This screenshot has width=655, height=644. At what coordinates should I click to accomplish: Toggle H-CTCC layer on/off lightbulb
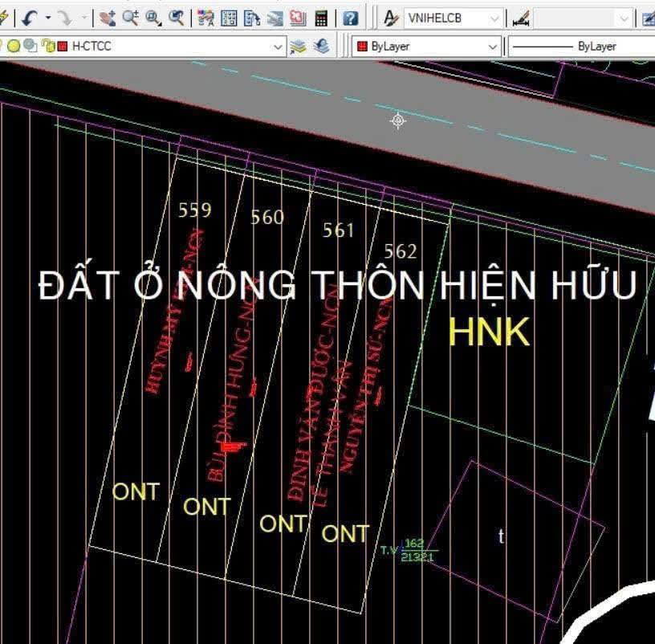pyautogui.click(x=14, y=47)
